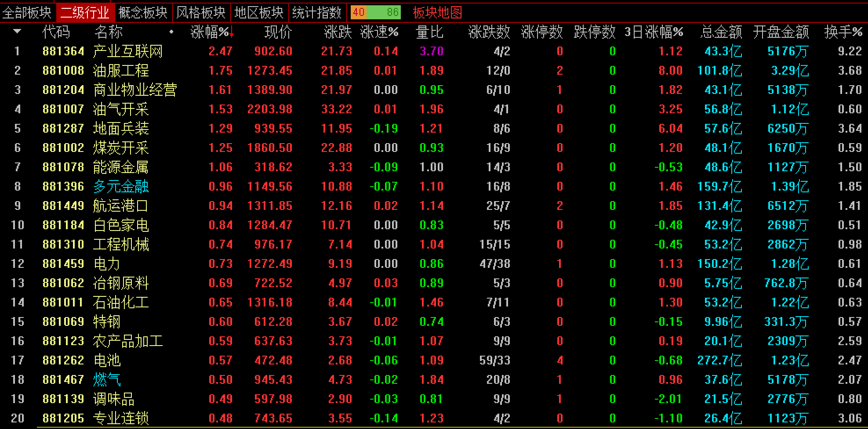This screenshot has height=429, width=868.
Task: Select the 石油化工 sector
Action: click(x=121, y=303)
